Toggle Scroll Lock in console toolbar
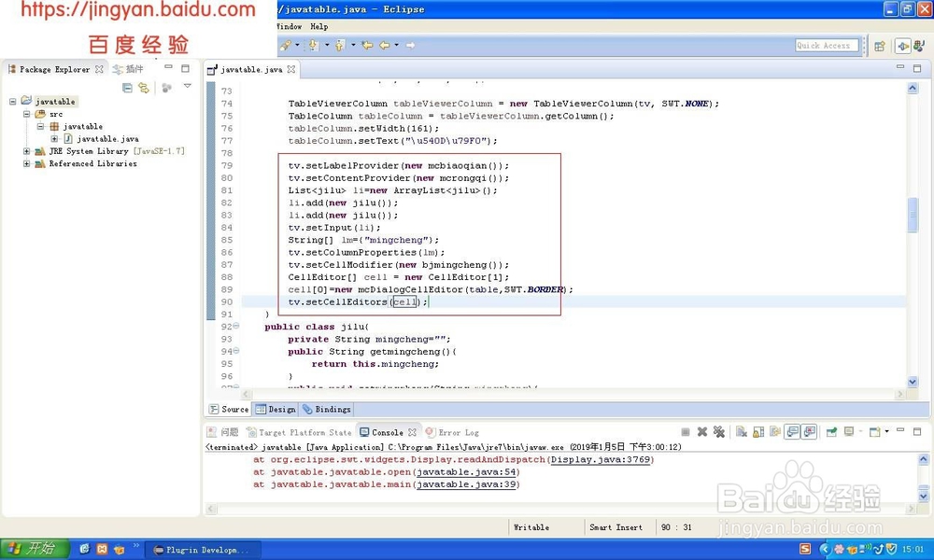 (758, 432)
